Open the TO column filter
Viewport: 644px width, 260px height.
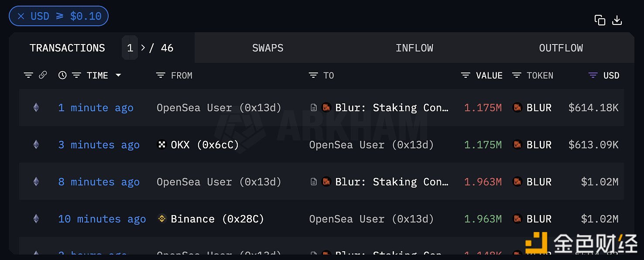[x=313, y=75]
